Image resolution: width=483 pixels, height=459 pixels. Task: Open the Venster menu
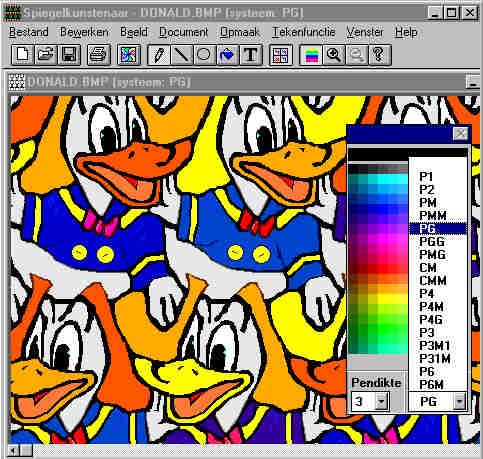[x=365, y=32]
